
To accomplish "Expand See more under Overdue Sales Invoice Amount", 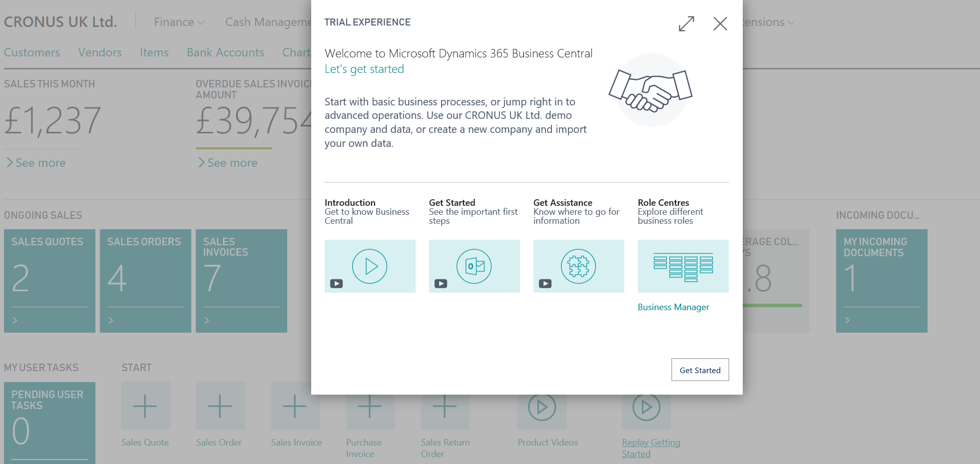I will [228, 163].
